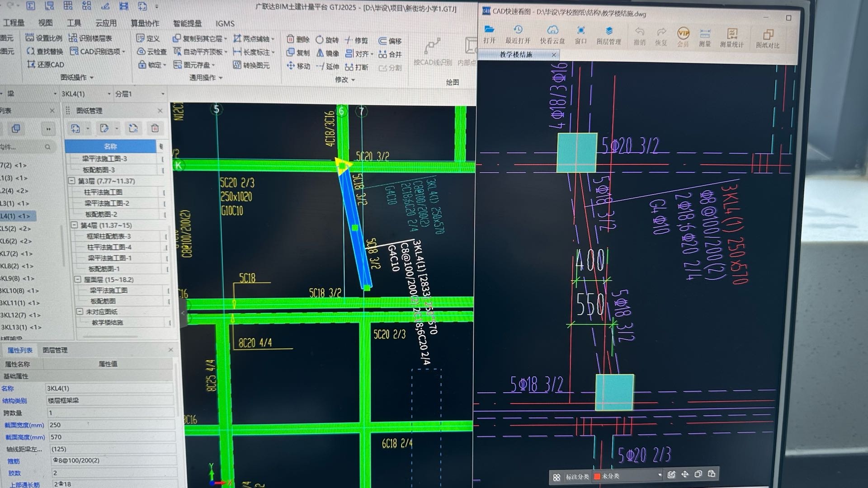Click 箍筋 value field C8@100/200(2)

click(x=113, y=460)
